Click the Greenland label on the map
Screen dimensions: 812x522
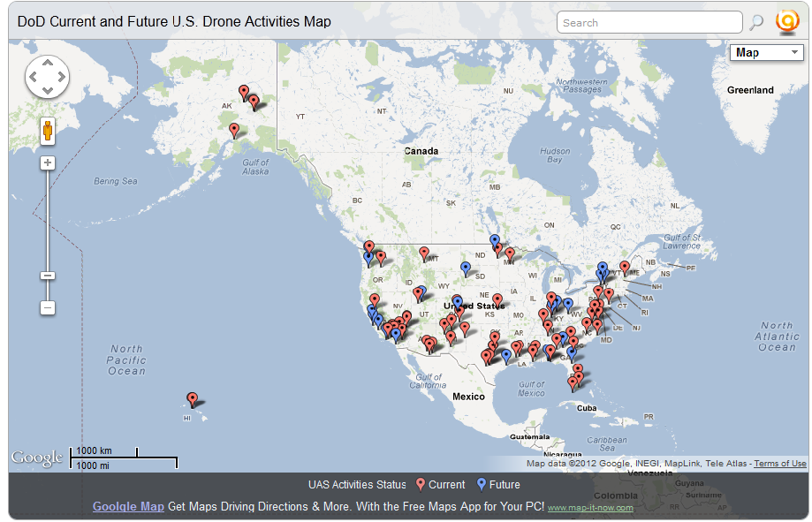[750, 90]
